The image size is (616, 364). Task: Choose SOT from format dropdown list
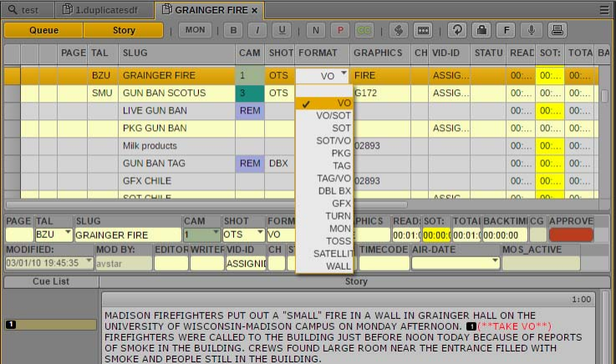(324, 128)
